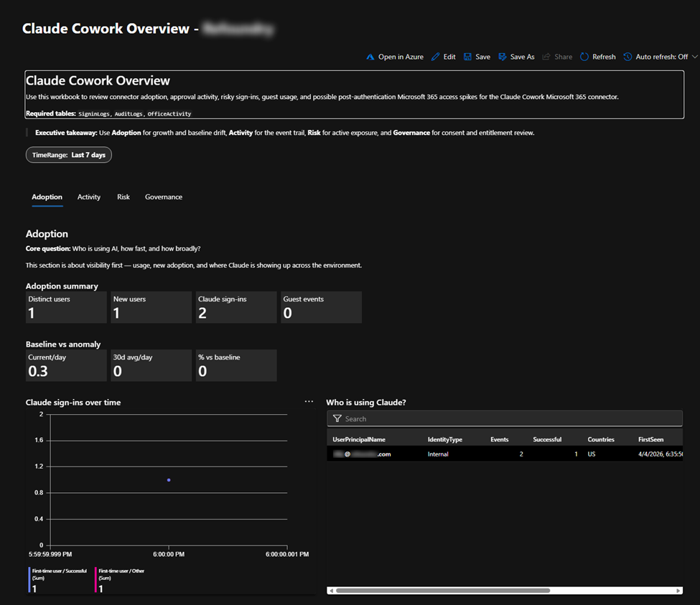
Task: Sort by UserPrincipalName column header
Action: (x=359, y=439)
